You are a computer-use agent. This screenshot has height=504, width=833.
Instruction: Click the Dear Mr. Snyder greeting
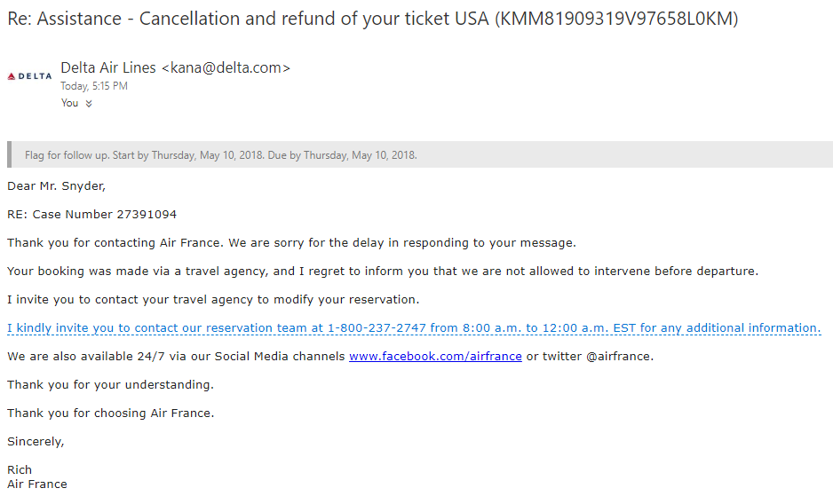(x=56, y=186)
